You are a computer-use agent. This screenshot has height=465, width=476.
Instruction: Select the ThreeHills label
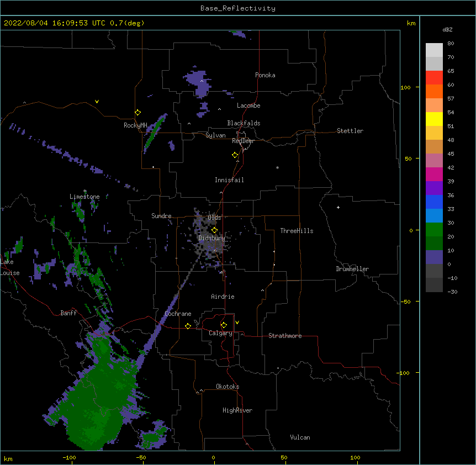(297, 231)
